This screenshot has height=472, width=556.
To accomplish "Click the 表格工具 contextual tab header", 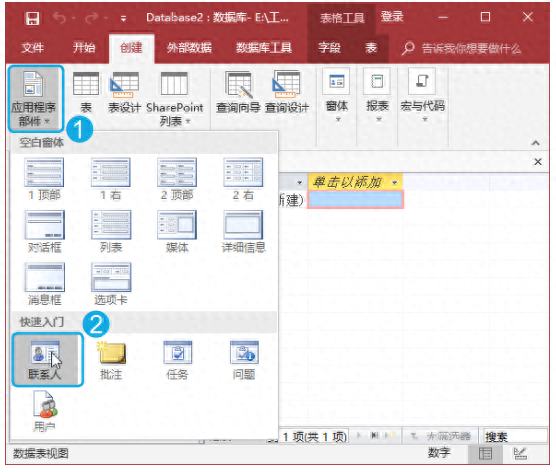I will tap(342, 18).
